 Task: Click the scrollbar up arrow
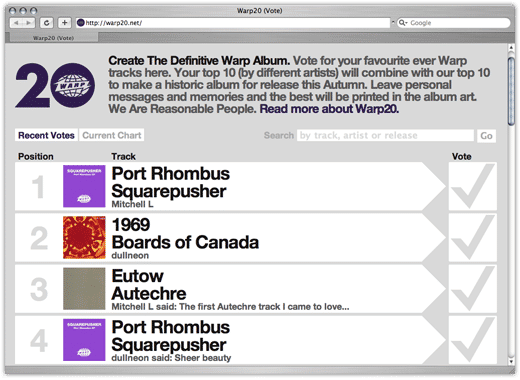point(511,48)
